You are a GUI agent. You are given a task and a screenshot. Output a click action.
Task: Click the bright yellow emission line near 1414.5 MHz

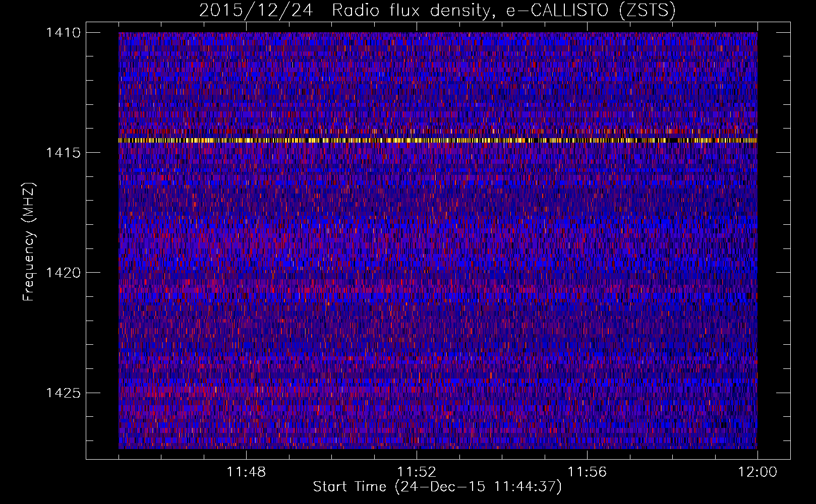pos(438,141)
